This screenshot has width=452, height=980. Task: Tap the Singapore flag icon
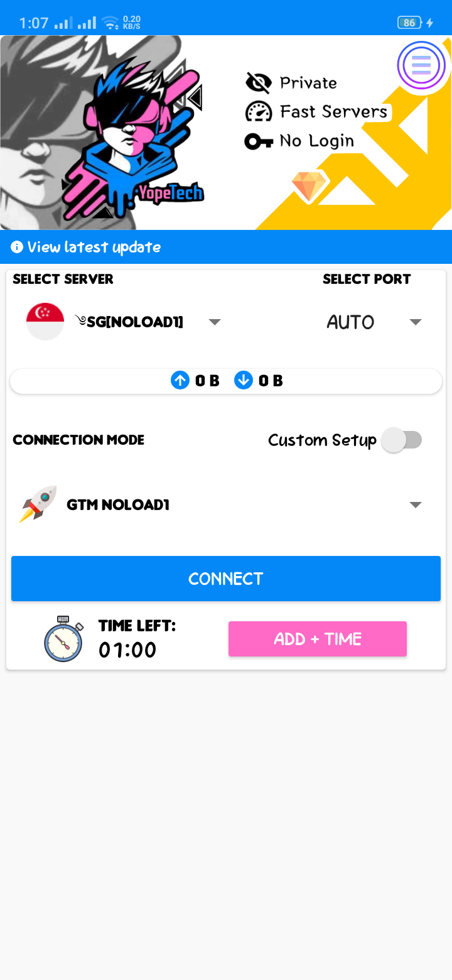pyautogui.click(x=45, y=322)
